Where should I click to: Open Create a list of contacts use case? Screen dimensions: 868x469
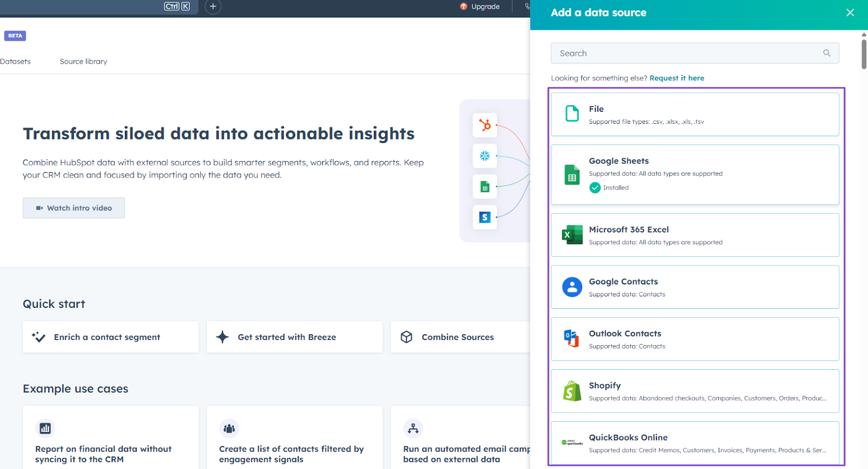295,438
